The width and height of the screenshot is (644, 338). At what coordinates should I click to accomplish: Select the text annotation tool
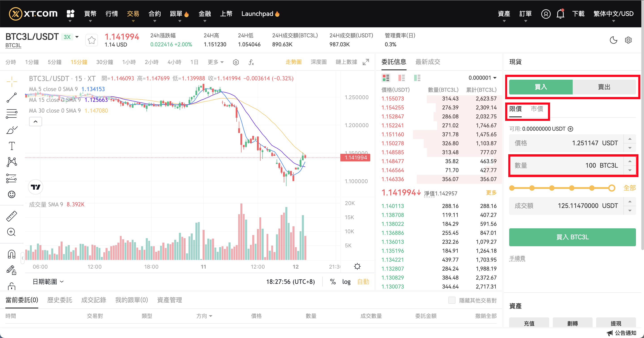click(x=11, y=146)
